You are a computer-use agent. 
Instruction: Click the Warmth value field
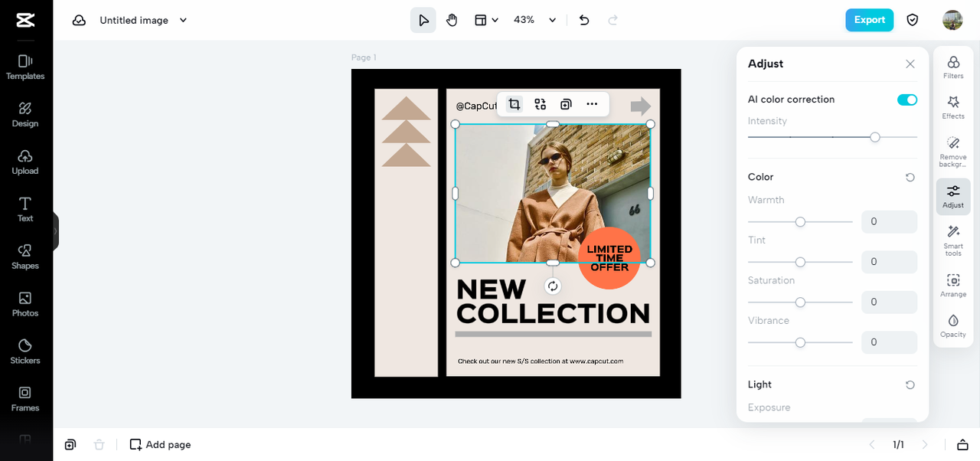coord(889,222)
